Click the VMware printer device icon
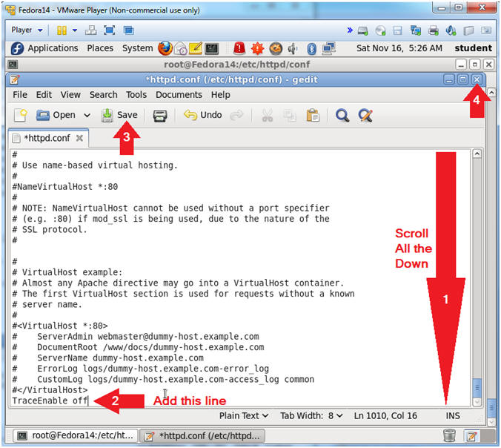The width and height of the screenshot is (501, 448). click(434, 30)
